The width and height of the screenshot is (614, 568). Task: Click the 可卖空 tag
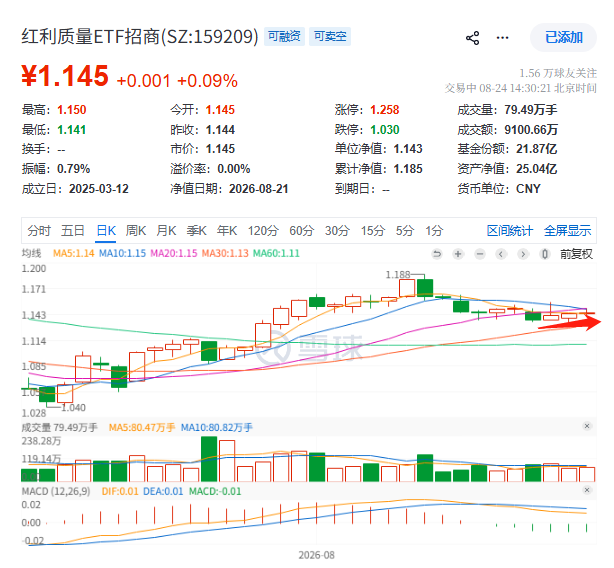click(x=330, y=36)
